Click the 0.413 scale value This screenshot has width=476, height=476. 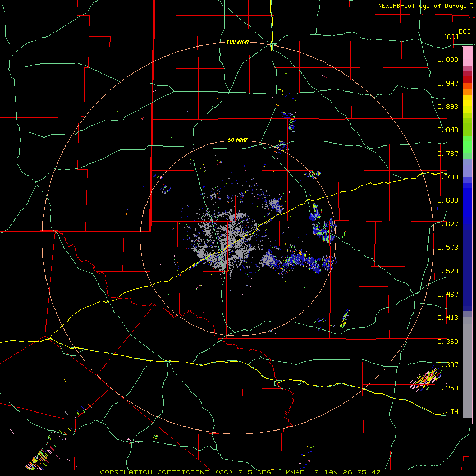coord(448,318)
